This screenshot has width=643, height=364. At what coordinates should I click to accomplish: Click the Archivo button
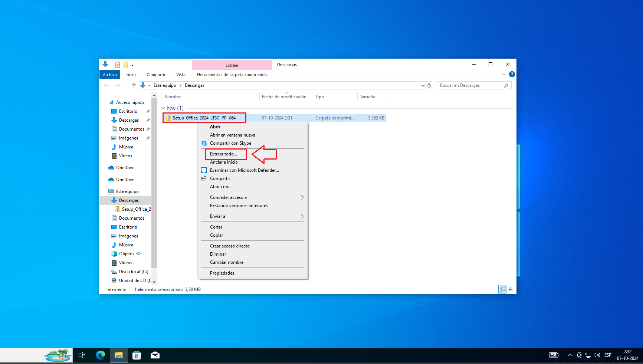[110, 75]
